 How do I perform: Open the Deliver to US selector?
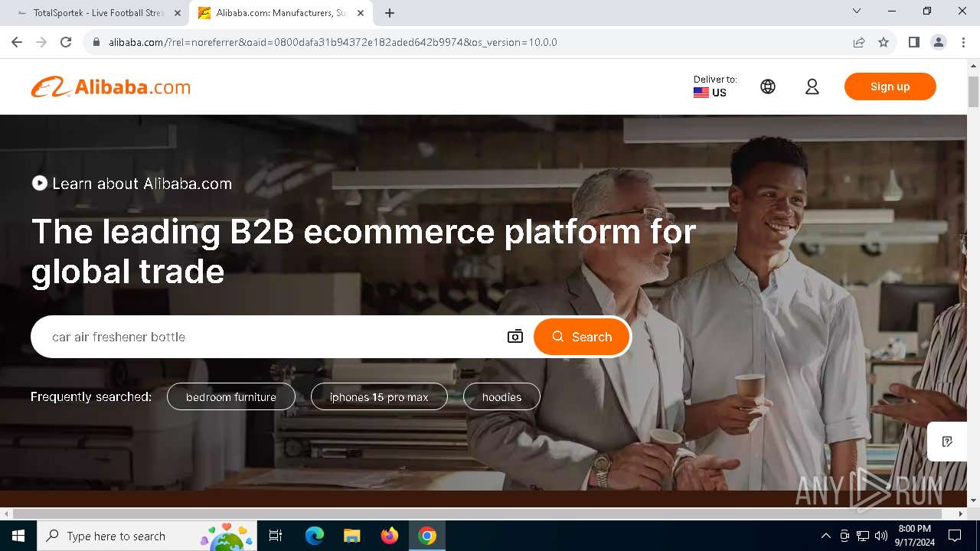pos(715,86)
